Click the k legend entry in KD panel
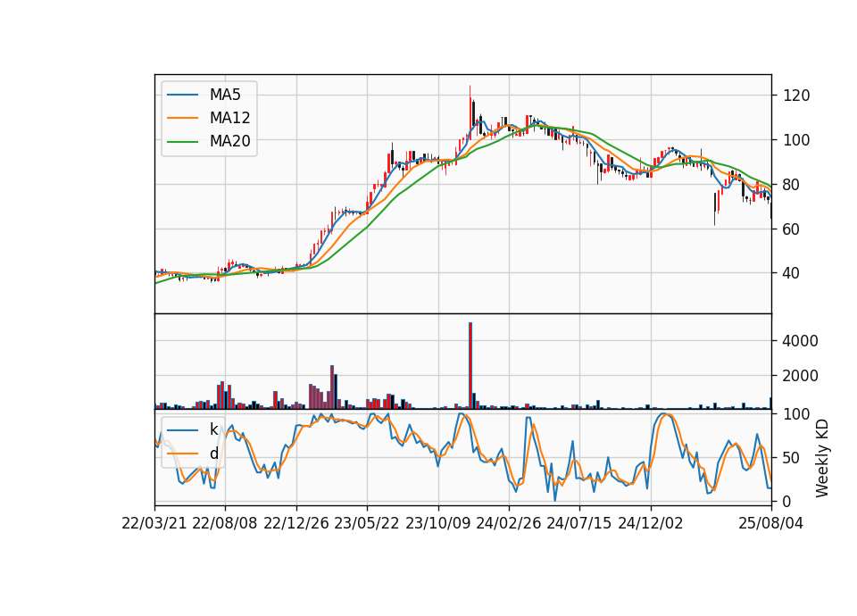Viewport: 857px width, 616px height. [x=213, y=429]
